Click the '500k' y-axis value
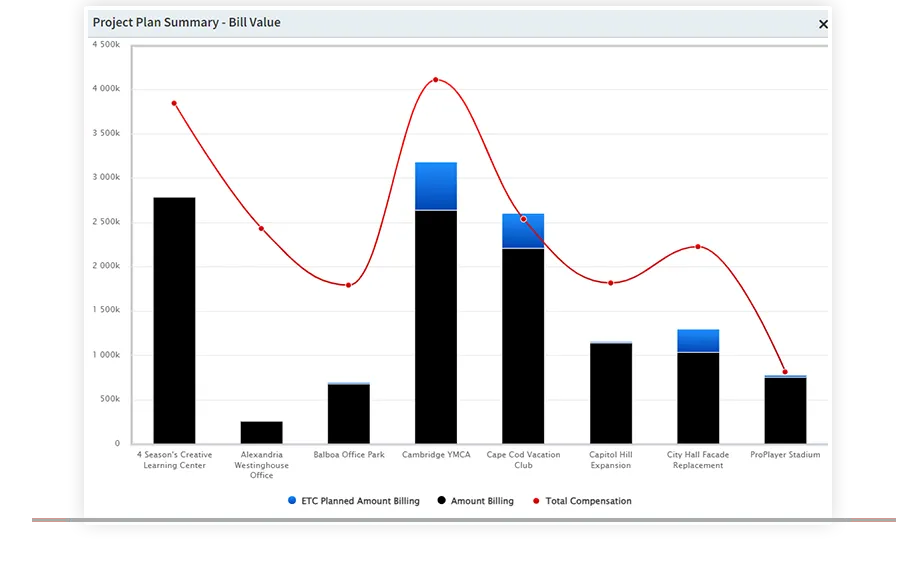Screen dimensions: 915x561 point(110,399)
